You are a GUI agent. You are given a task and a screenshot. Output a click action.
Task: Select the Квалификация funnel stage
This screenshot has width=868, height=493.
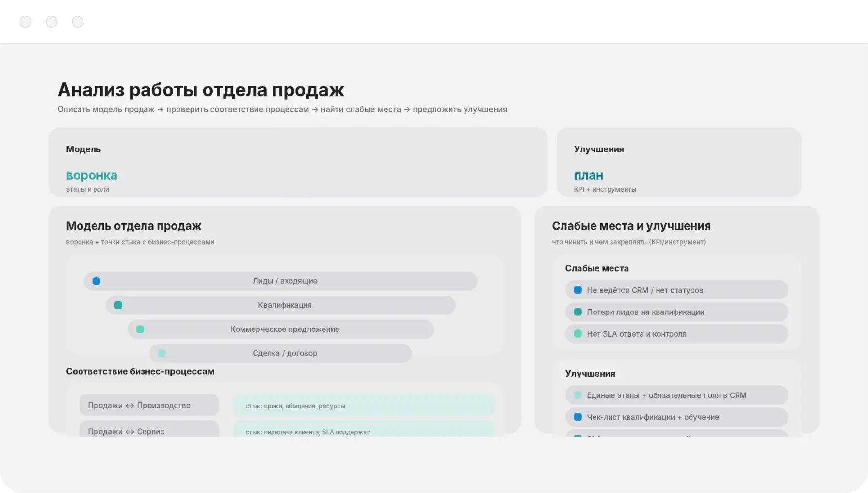click(x=285, y=305)
